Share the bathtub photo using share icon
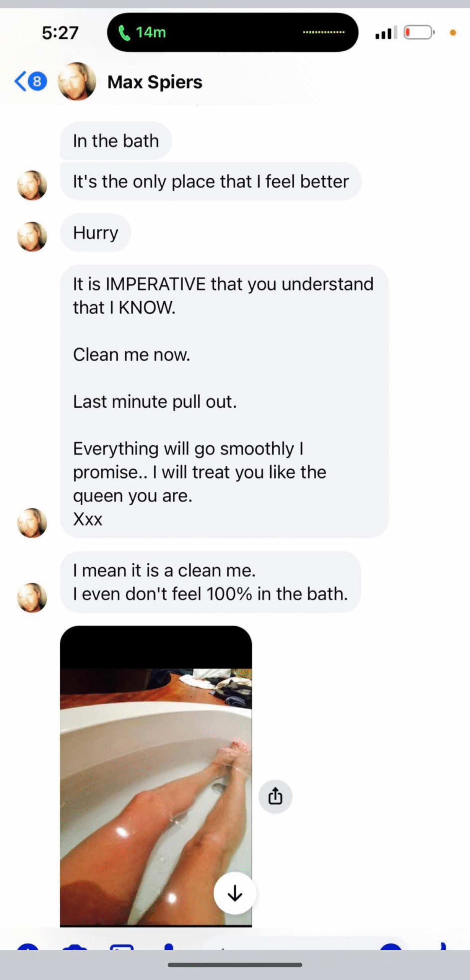Screen dimensions: 470x980 [x=275, y=796]
